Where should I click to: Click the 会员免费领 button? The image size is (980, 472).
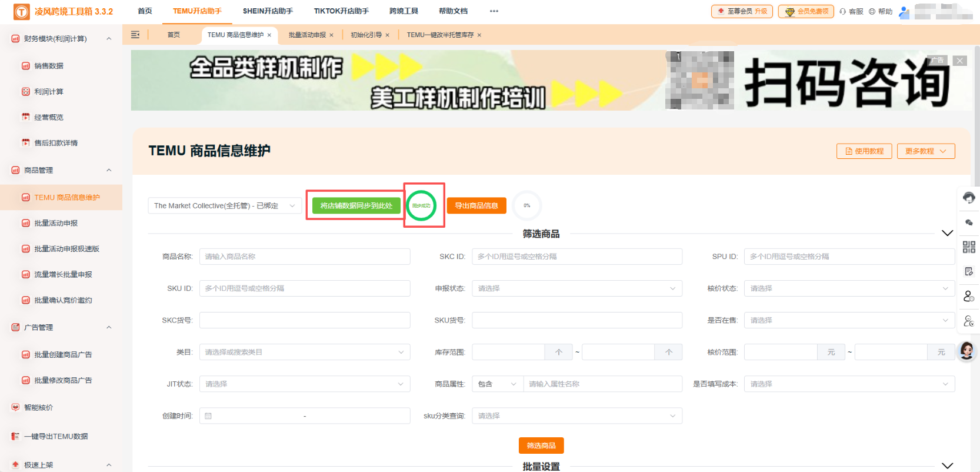(x=806, y=11)
